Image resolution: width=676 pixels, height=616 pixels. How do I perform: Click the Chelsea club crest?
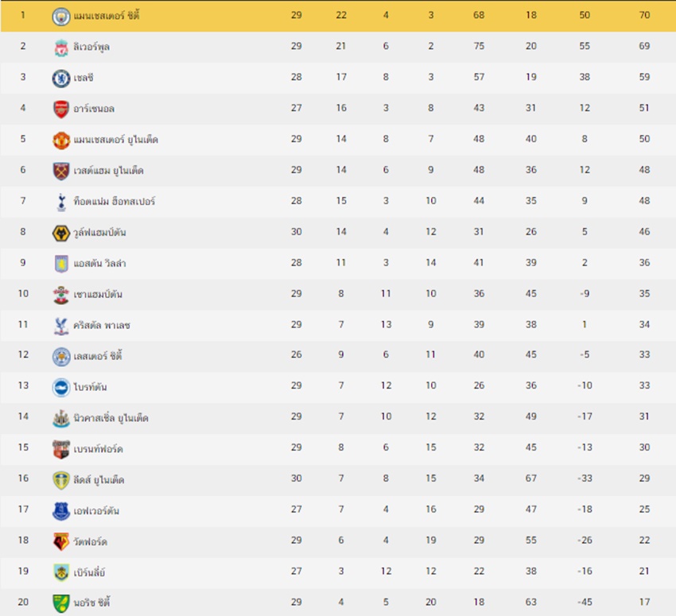tap(61, 78)
